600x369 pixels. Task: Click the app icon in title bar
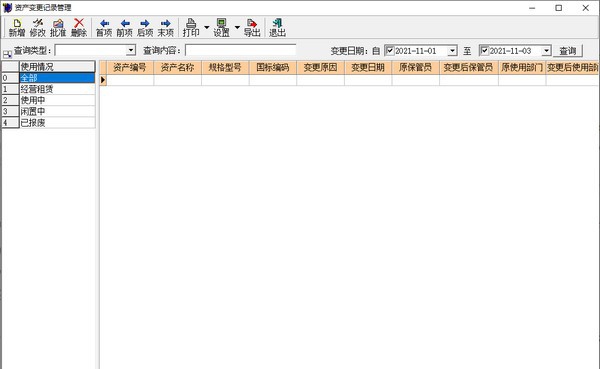7,7
